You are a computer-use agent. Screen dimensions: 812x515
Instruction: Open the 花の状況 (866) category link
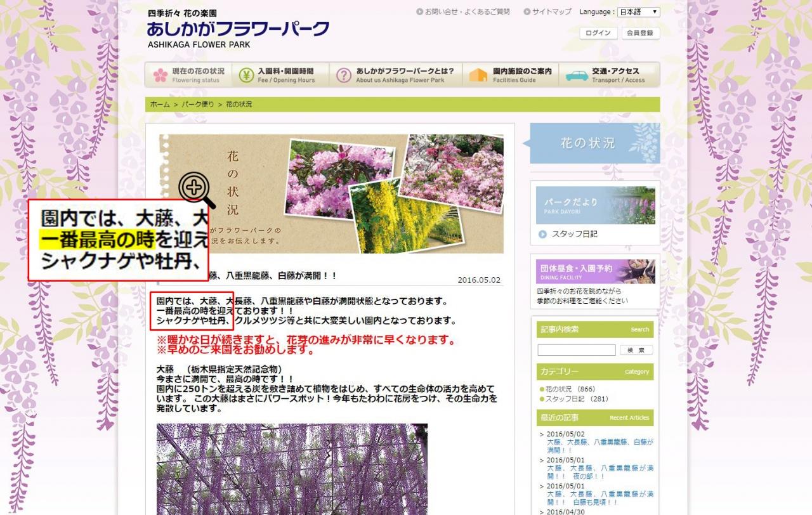(x=570, y=389)
